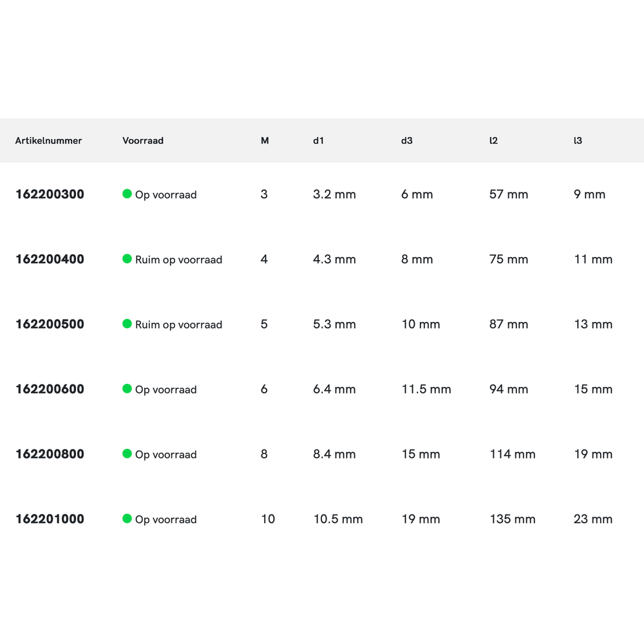Click green stock dot for 162200400

tap(127, 259)
